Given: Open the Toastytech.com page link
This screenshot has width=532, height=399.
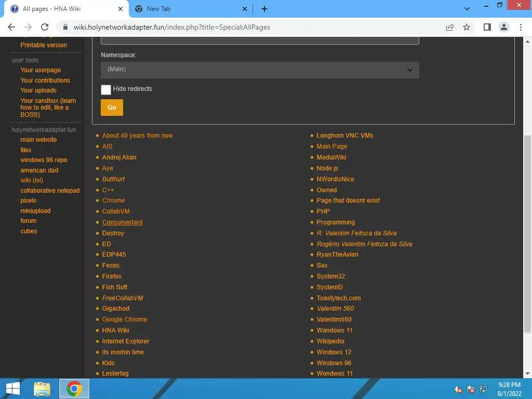Looking at the screenshot, I should tap(339, 298).
